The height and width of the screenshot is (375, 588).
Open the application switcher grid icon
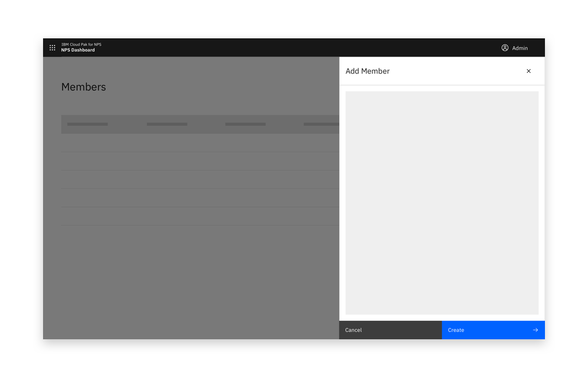52,47
